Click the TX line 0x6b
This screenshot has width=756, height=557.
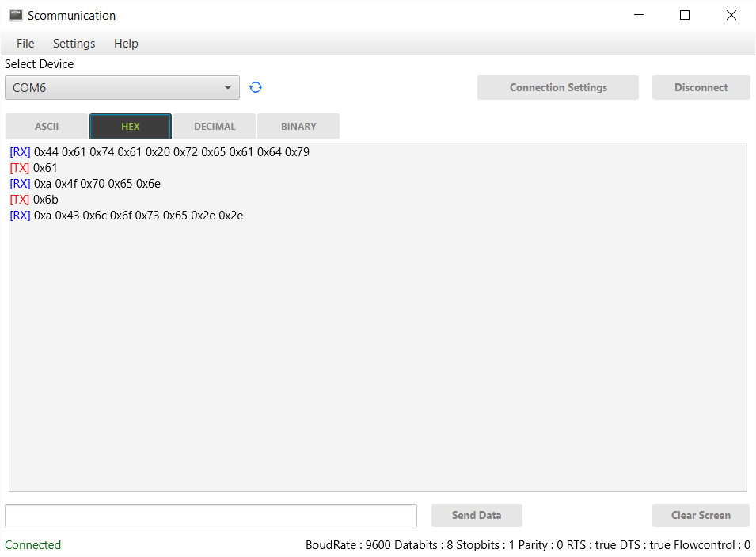[x=34, y=200]
